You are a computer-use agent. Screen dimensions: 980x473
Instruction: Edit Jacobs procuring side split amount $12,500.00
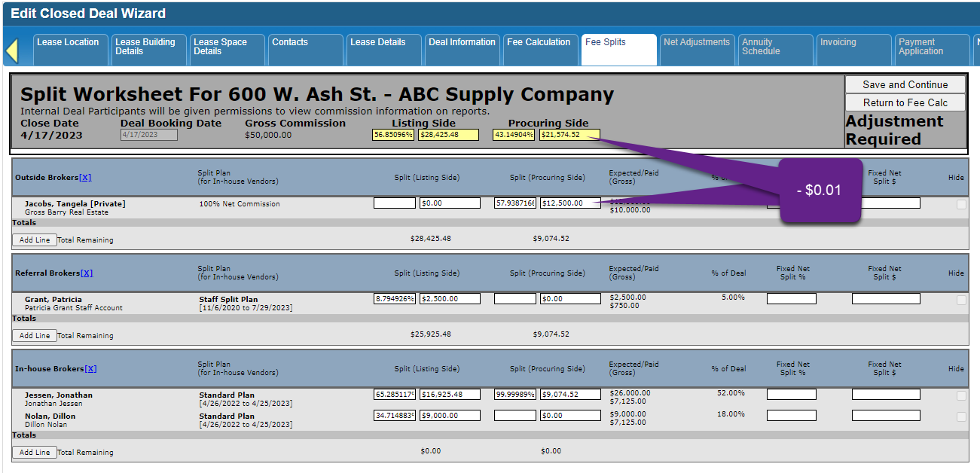[x=569, y=203]
